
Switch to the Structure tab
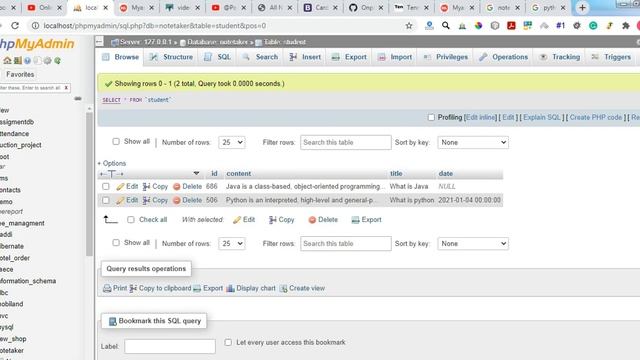pyautogui.click(x=171, y=57)
